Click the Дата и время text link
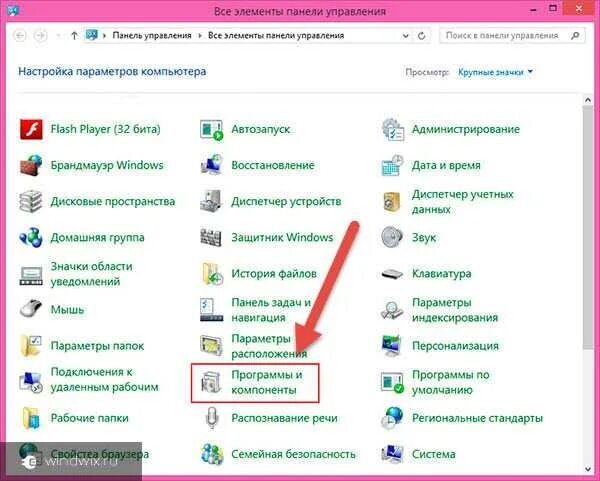The height and width of the screenshot is (481, 600). point(446,165)
